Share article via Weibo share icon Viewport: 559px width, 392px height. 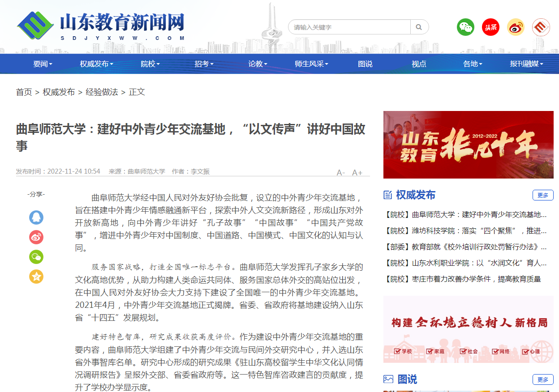click(x=36, y=237)
